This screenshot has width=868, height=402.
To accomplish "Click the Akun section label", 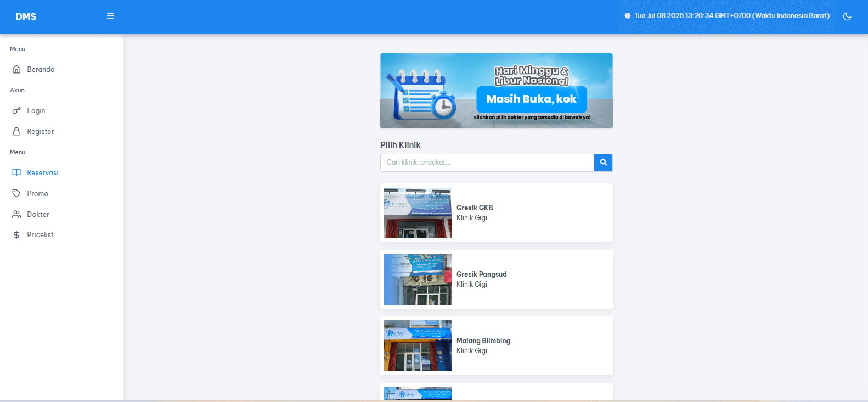I will click(17, 90).
